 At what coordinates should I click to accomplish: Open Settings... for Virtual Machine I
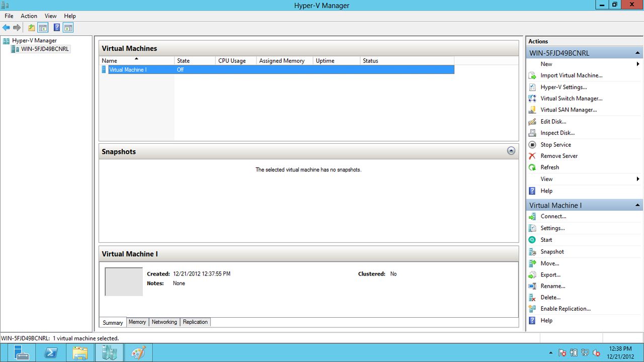[552, 228]
